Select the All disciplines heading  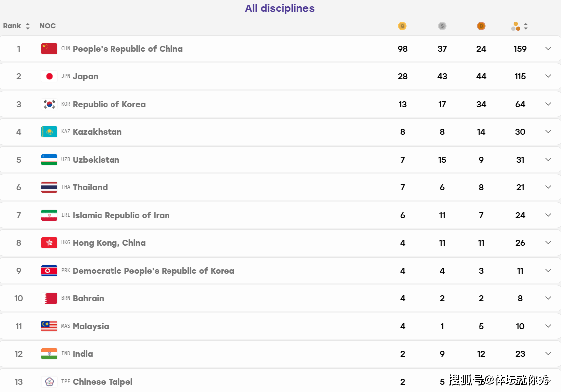click(x=280, y=8)
